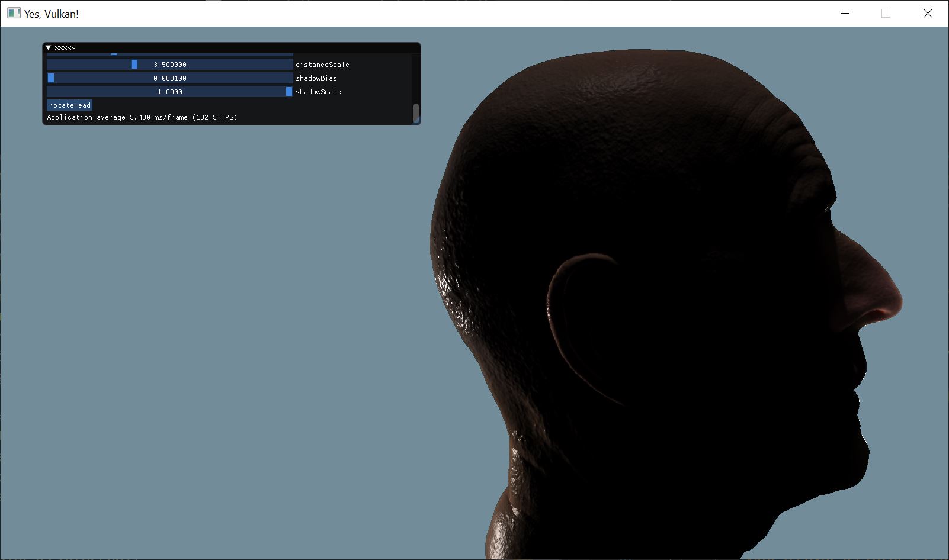Click the distanceScale label
Screen dimensions: 949x560
pos(322,65)
